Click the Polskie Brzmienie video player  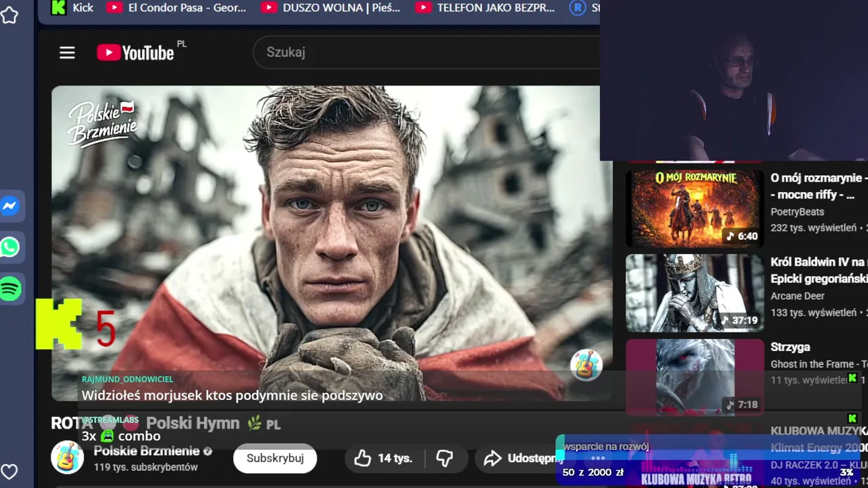click(x=332, y=243)
